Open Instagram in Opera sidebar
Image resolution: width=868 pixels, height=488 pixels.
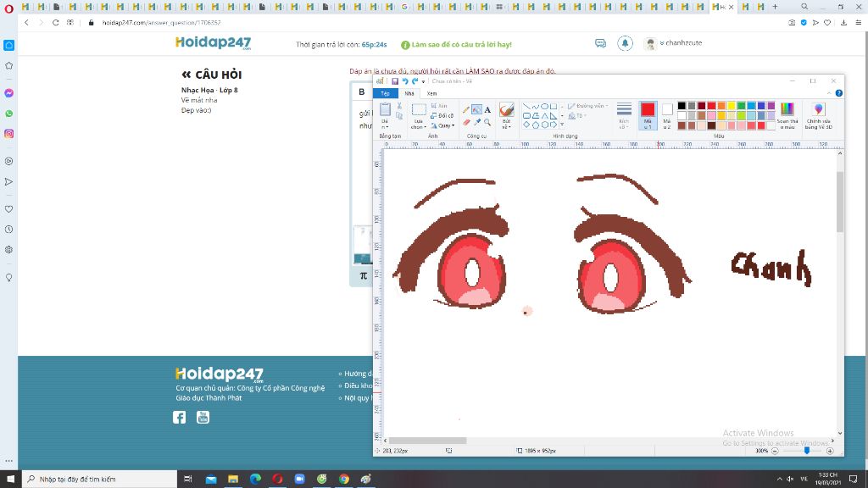coord(8,134)
